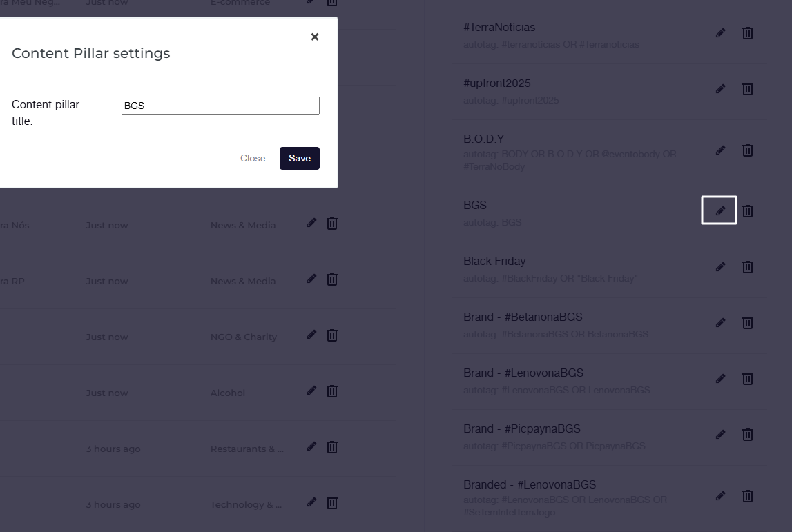Viewport: 792px width, 532px height.
Task: Delete the Branded - #LenovonaBGS pillar
Action: coord(747,496)
